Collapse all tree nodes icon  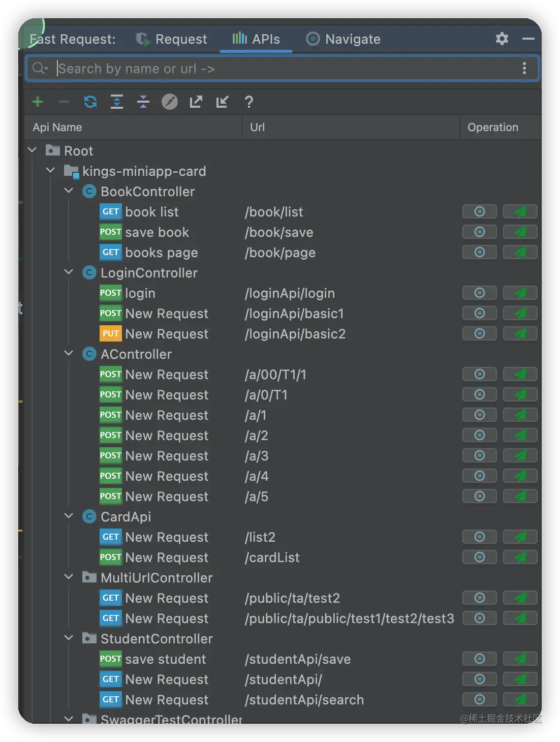(143, 102)
